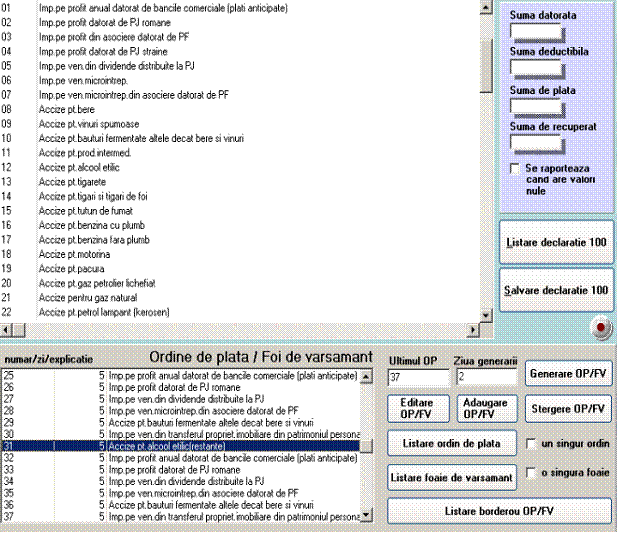The height and width of the screenshot is (534, 619).
Task: Check the 'o singura foaie' option
Action: click(x=533, y=472)
